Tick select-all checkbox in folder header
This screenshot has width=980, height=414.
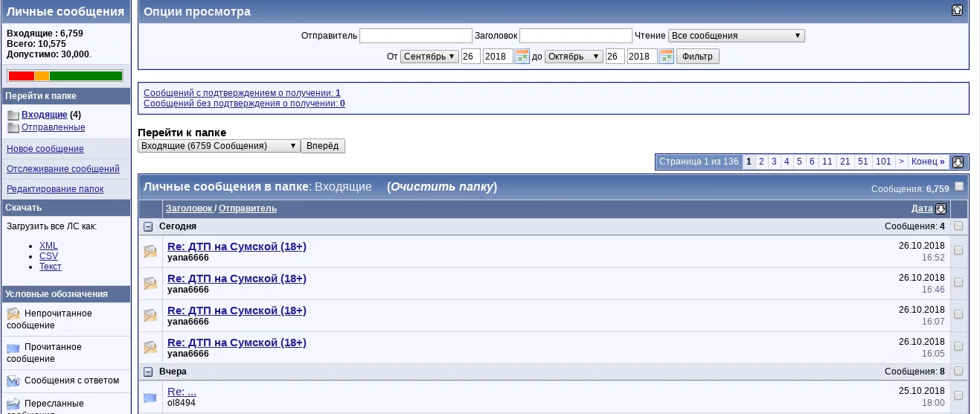tap(959, 186)
